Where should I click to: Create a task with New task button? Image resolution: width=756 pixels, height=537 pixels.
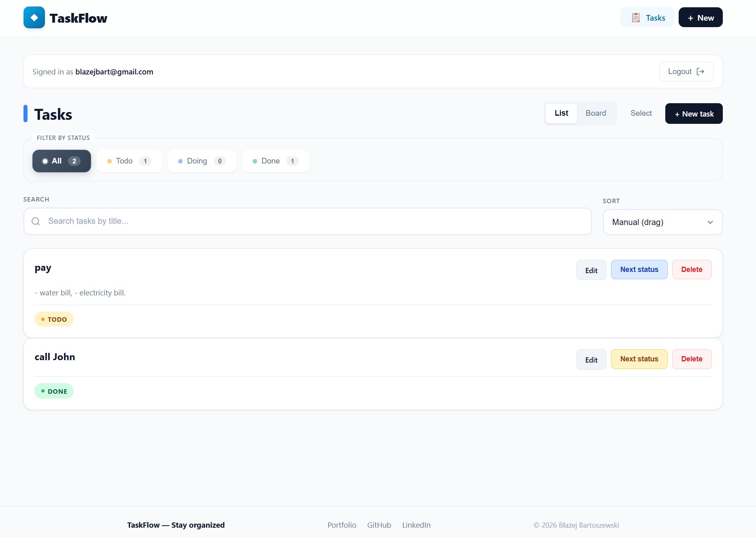tap(694, 114)
